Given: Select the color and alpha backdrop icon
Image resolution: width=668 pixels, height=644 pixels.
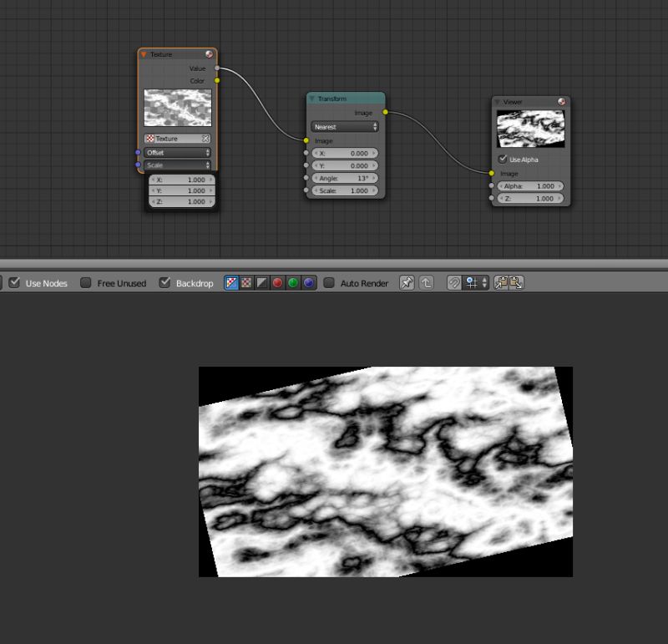Looking at the screenshot, I should tap(247, 282).
